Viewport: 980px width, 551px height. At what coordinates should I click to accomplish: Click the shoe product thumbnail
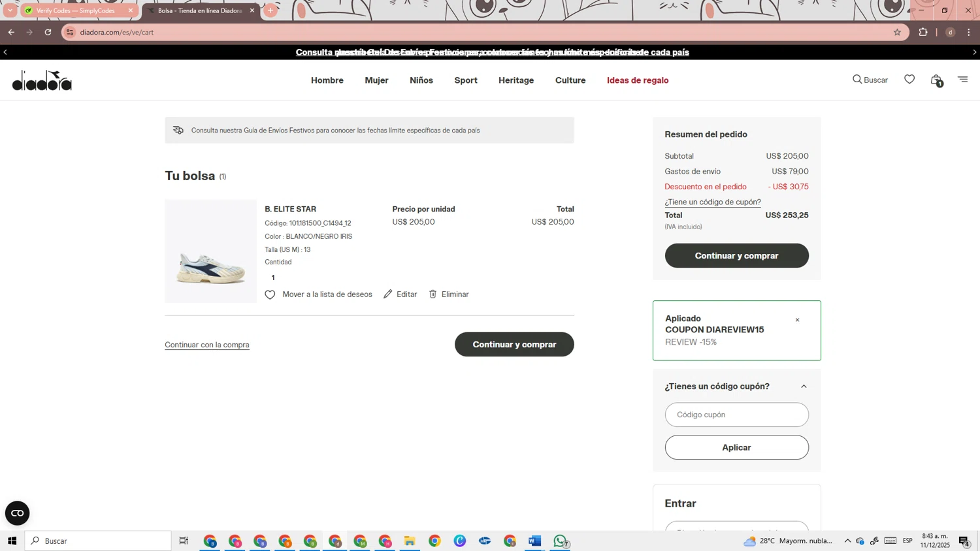click(x=210, y=251)
